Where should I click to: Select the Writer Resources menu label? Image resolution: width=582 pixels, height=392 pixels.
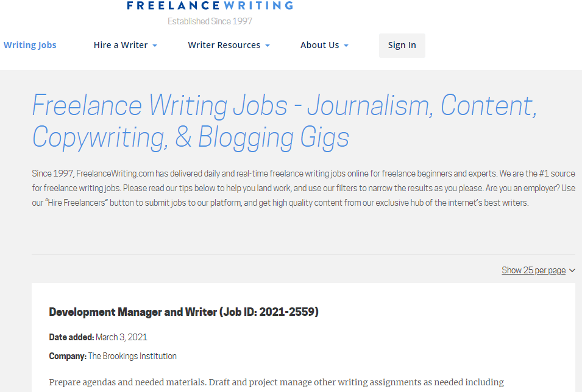(x=224, y=45)
